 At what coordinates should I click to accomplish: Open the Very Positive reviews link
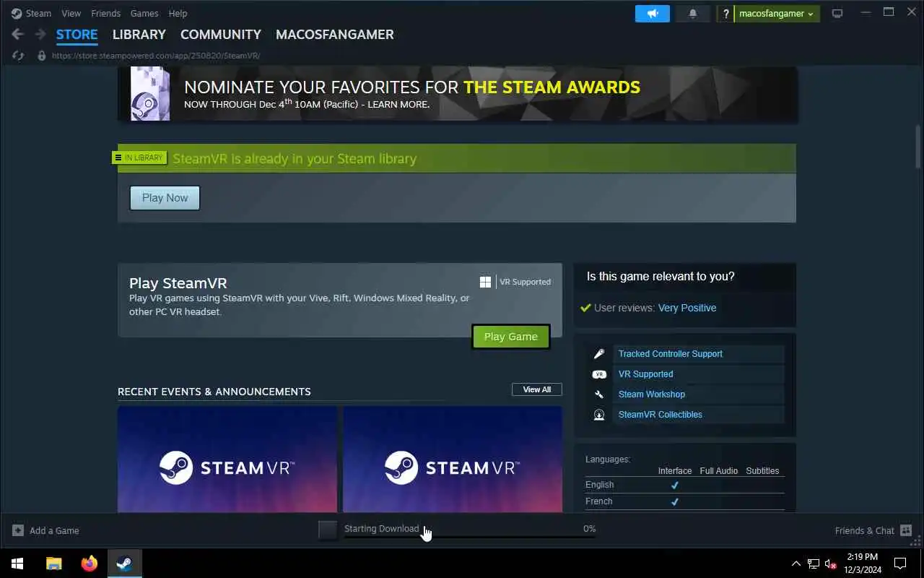click(x=687, y=308)
